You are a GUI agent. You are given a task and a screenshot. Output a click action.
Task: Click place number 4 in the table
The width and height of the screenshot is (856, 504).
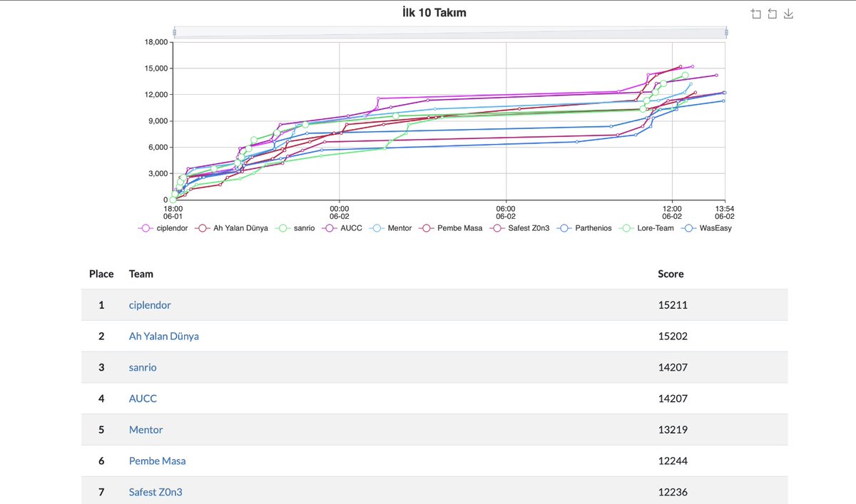click(101, 398)
